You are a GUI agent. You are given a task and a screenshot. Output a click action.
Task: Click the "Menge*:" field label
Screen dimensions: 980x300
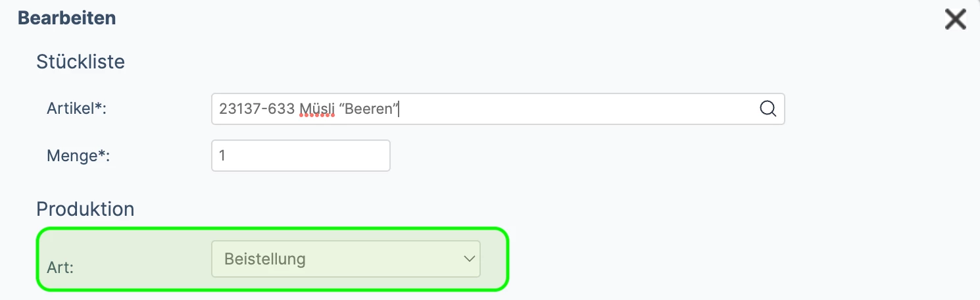[78, 156]
